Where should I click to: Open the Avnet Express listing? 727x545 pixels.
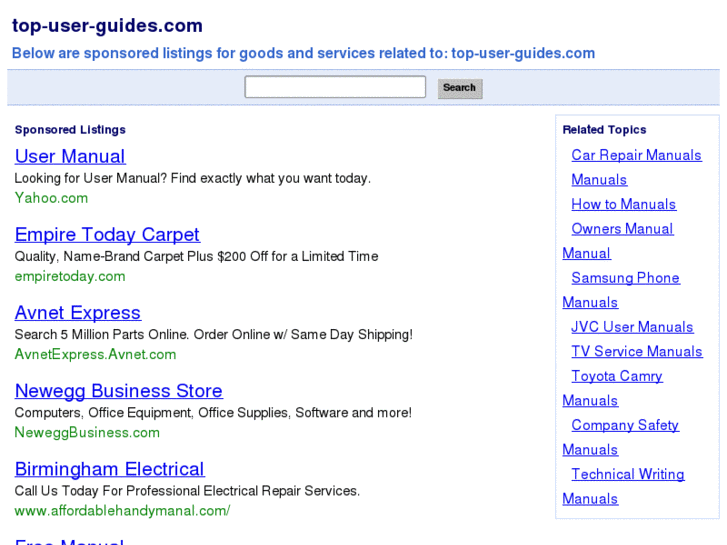pyautogui.click(x=78, y=313)
